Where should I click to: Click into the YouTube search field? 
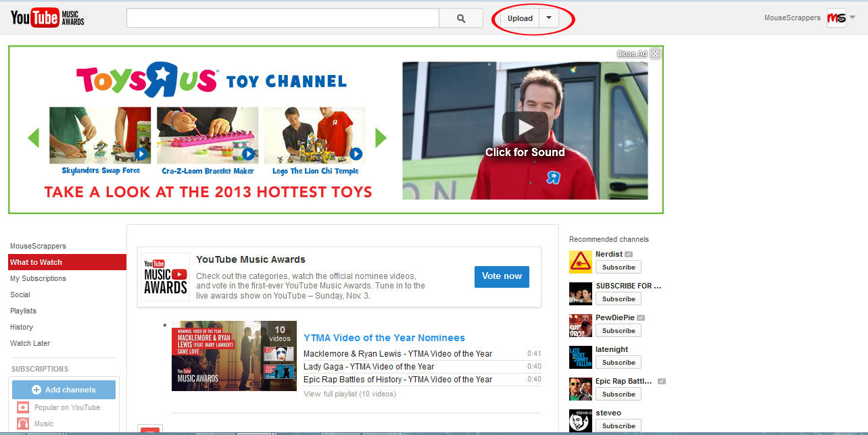(283, 18)
